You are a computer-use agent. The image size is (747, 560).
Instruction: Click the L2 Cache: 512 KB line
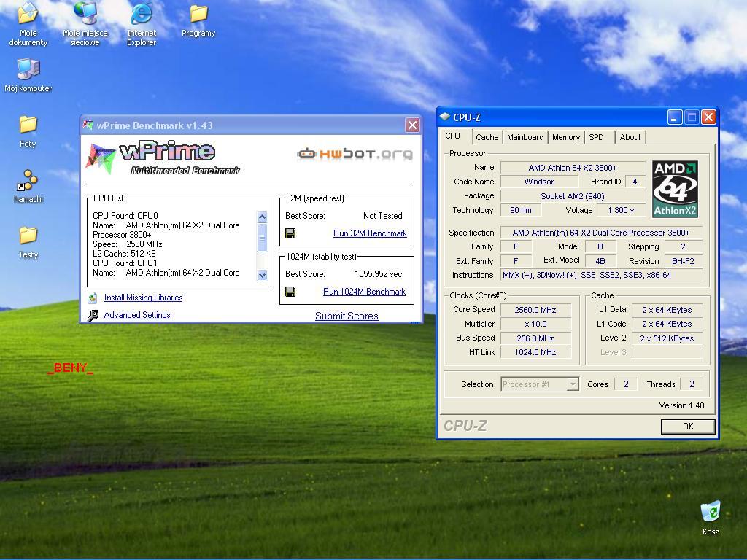pos(124,254)
